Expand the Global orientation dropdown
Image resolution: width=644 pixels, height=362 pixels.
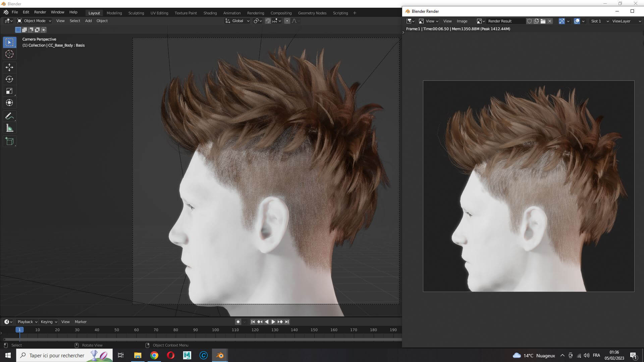(237, 21)
